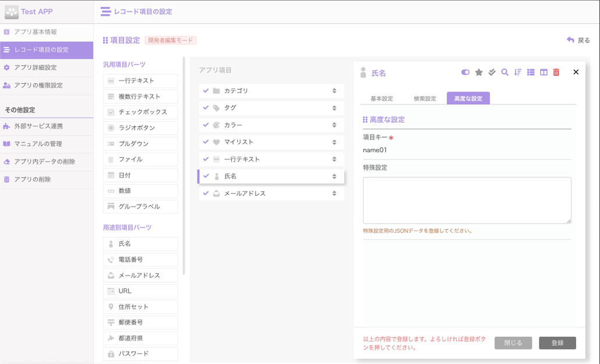Image resolution: width=600 pixels, height=364 pixels.
Task: Select the 郵便番号 part
Action: [140, 322]
